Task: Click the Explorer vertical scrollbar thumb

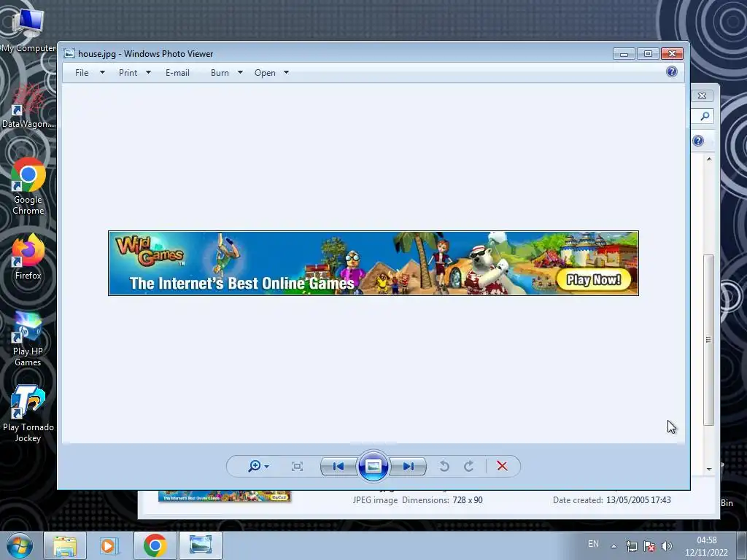Action: pyautogui.click(x=709, y=340)
